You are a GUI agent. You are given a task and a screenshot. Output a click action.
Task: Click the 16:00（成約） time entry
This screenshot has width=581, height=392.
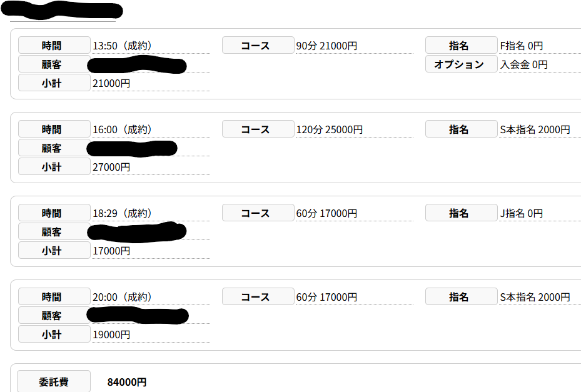pos(123,129)
